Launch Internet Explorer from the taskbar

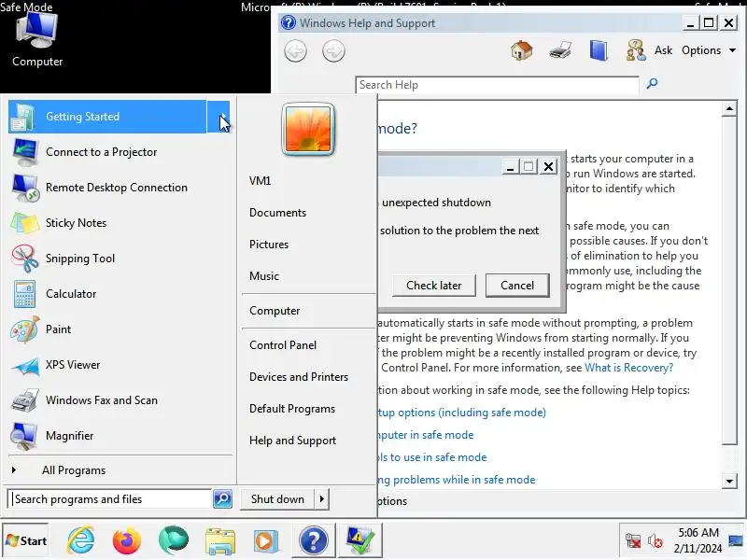(x=80, y=541)
